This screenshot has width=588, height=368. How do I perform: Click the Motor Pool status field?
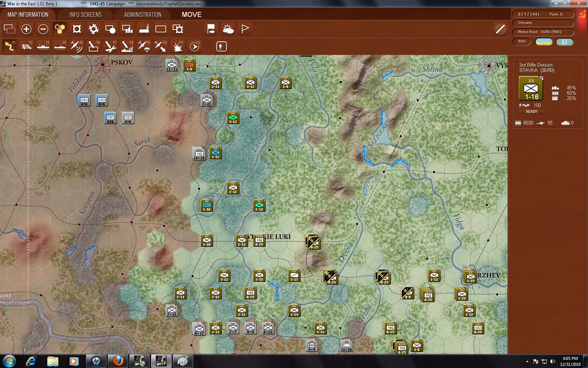543,32
